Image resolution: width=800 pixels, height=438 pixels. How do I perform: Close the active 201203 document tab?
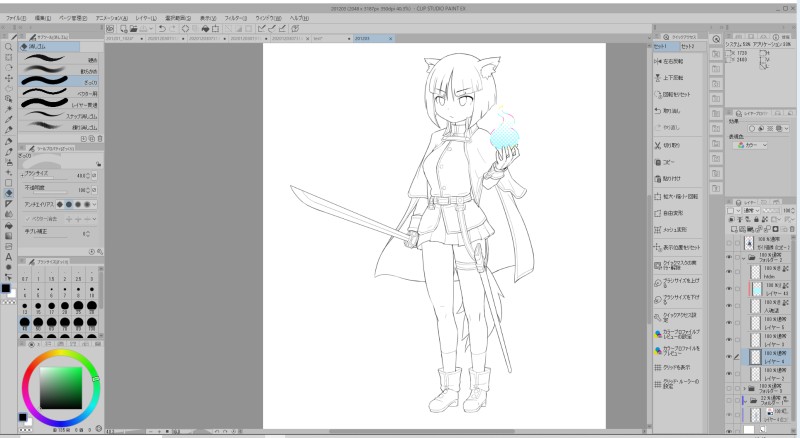coord(391,38)
